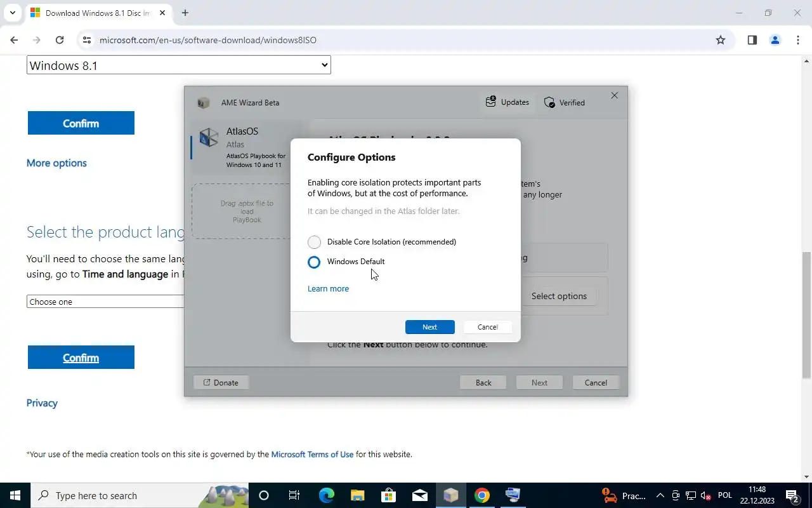This screenshot has width=812, height=508.
Task: Open a new browser tab
Action: click(x=185, y=13)
